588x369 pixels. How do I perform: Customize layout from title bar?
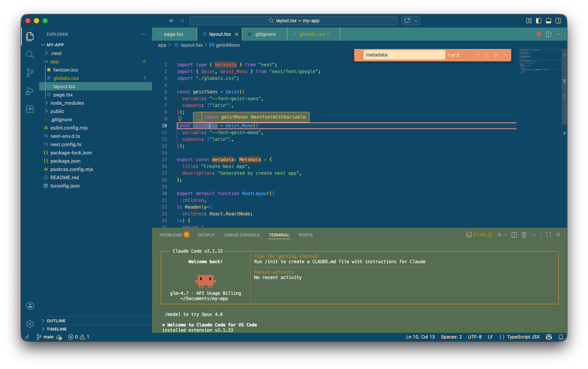coord(529,21)
